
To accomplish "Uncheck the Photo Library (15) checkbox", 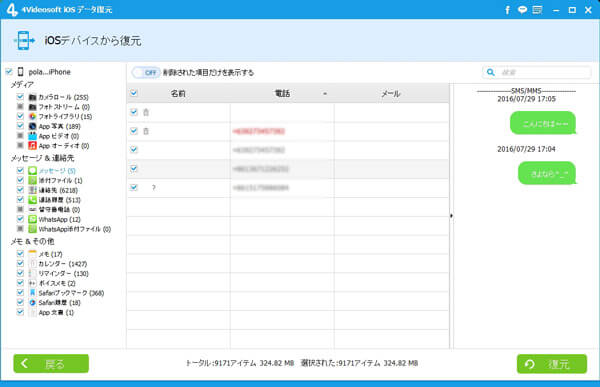I will [x=20, y=116].
